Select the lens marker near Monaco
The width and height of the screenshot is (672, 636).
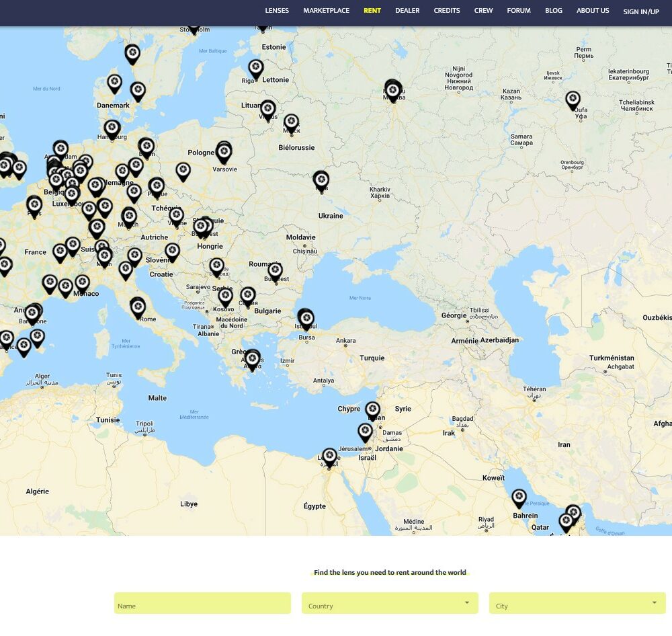[82, 285]
